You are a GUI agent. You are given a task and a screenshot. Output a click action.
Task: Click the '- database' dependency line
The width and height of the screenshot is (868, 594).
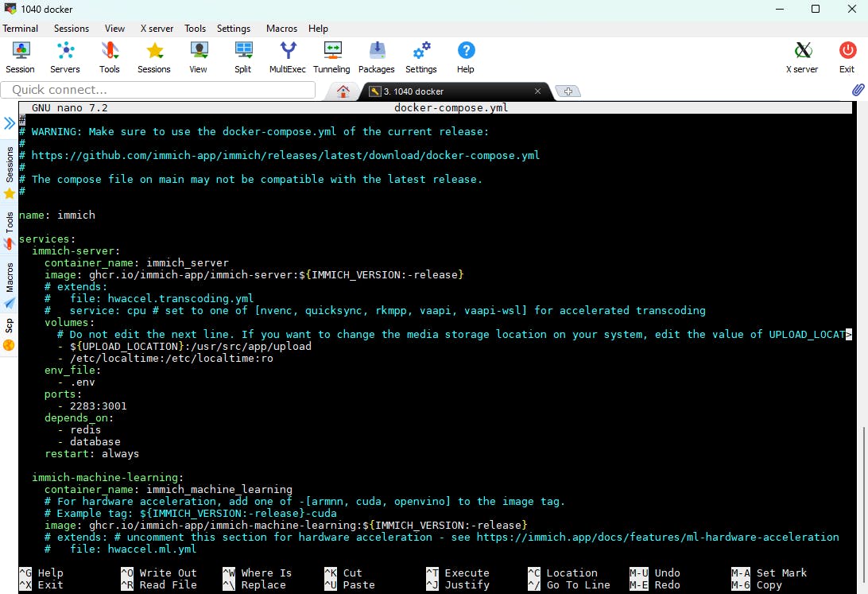88,442
